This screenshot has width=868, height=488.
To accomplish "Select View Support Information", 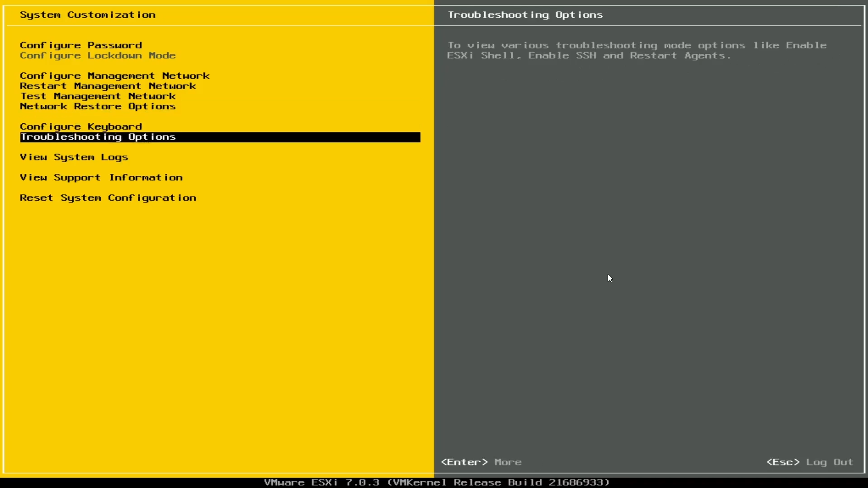I will pos(101,177).
